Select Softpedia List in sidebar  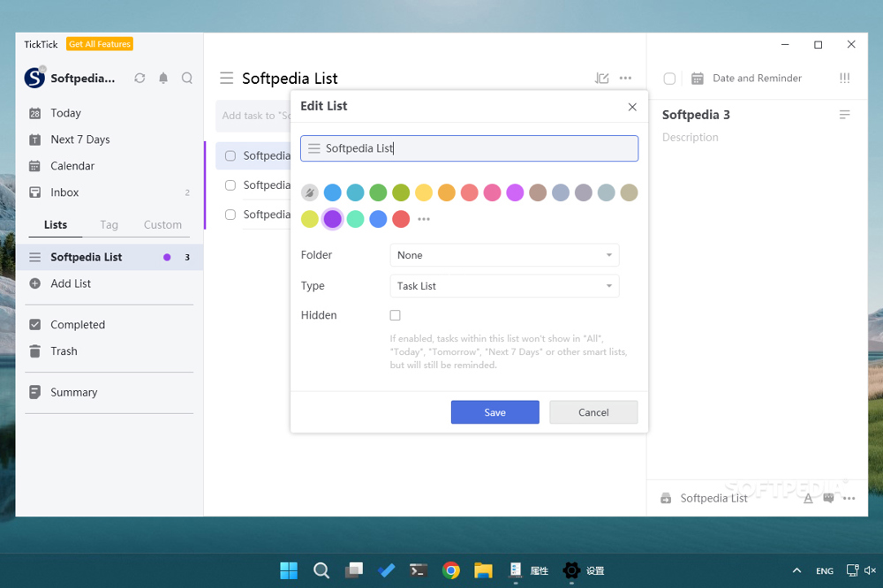pos(109,258)
